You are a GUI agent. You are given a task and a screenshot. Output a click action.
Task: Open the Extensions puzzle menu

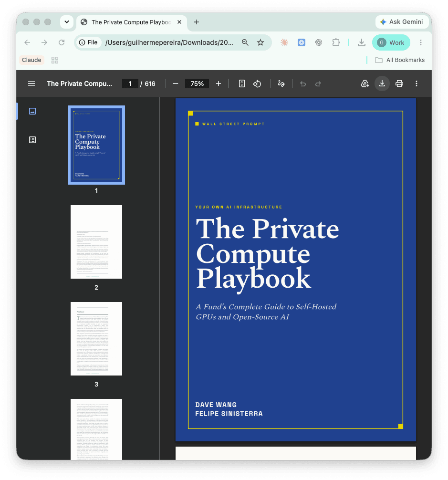[336, 42]
